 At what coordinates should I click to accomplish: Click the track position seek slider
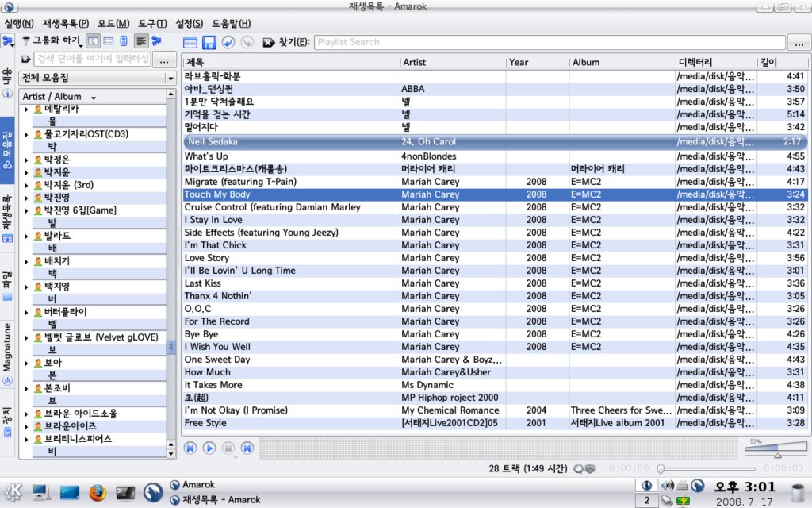coord(706,468)
